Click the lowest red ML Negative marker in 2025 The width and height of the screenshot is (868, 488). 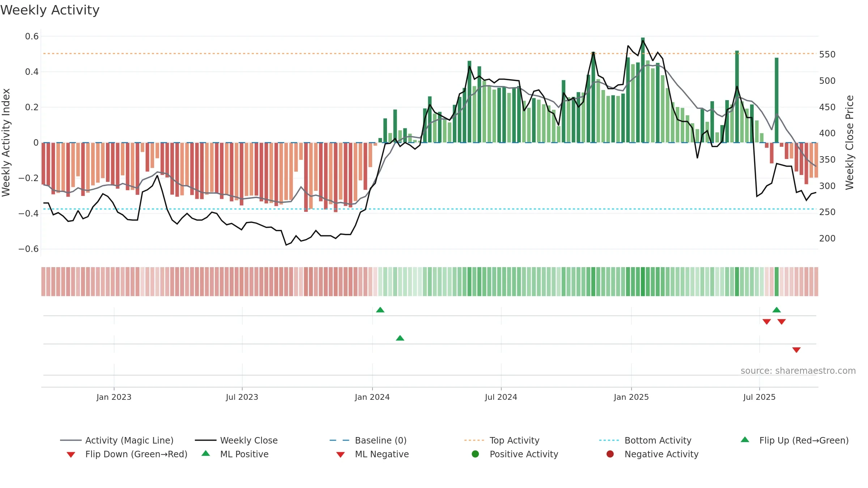tap(796, 350)
